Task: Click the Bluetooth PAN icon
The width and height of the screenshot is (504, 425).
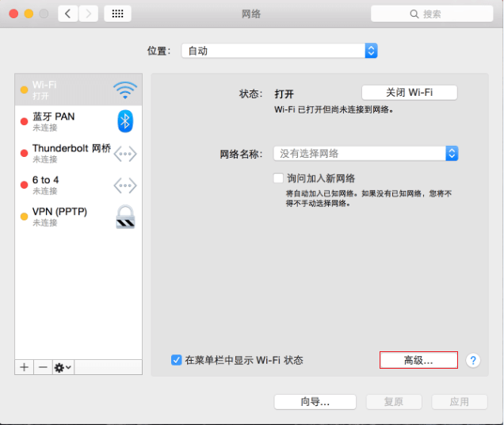Action: pos(125,121)
